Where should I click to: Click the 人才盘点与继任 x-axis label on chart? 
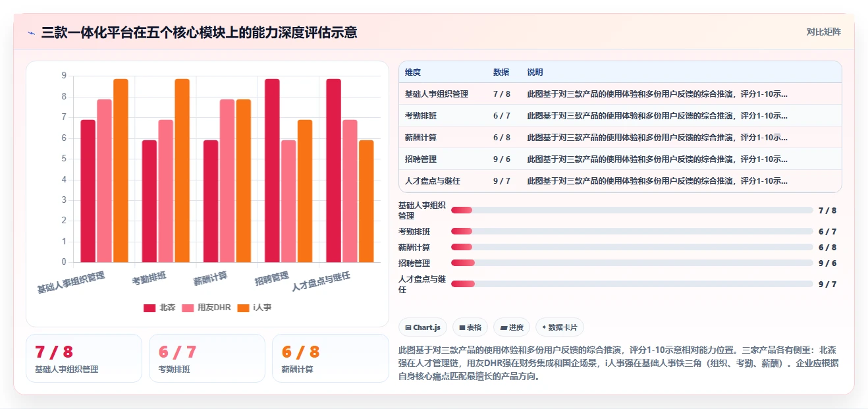pyautogui.click(x=321, y=281)
